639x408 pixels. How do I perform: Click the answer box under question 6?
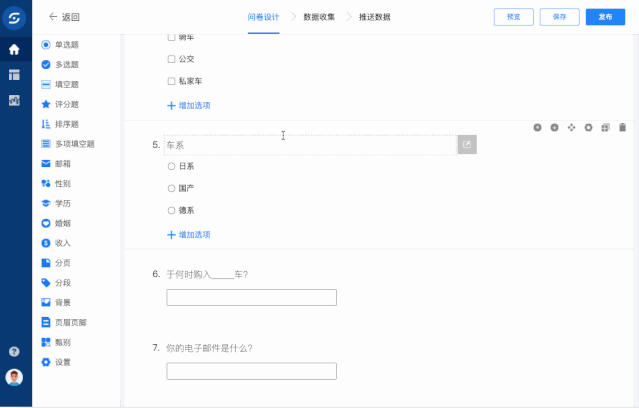pyautogui.click(x=251, y=298)
